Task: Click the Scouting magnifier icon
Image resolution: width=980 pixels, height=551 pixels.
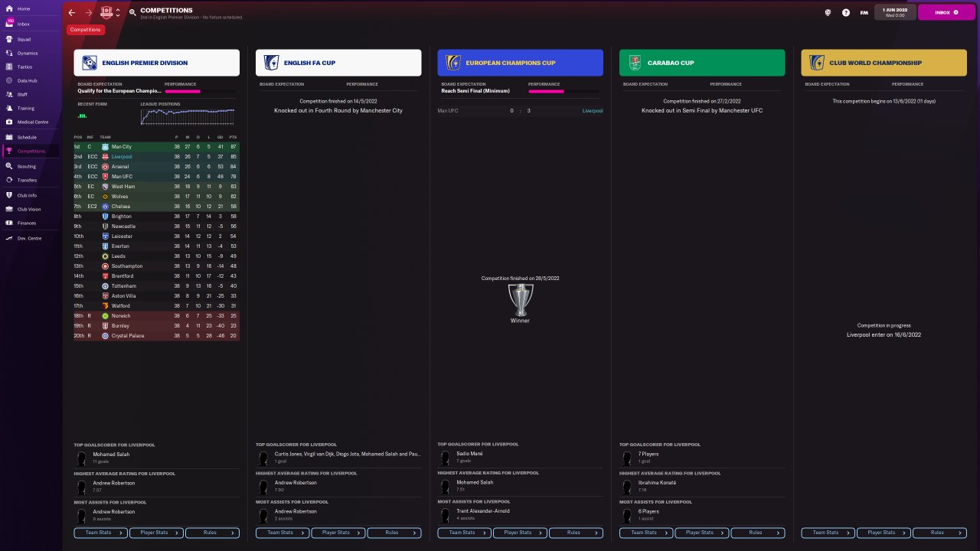Action: click(x=9, y=166)
